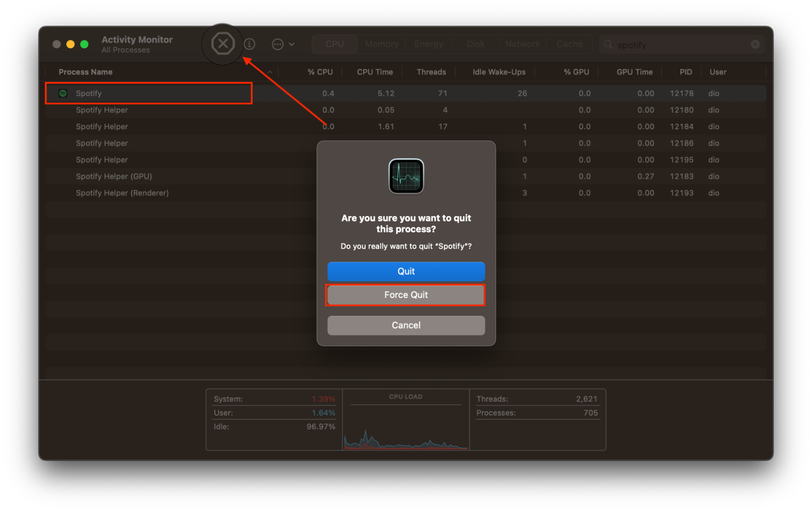Click the Processes total 705

click(x=590, y=413)
